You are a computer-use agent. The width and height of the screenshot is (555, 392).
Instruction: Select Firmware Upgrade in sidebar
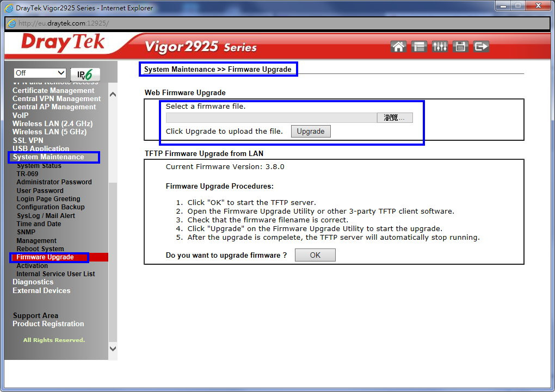[x=45, y=257]
